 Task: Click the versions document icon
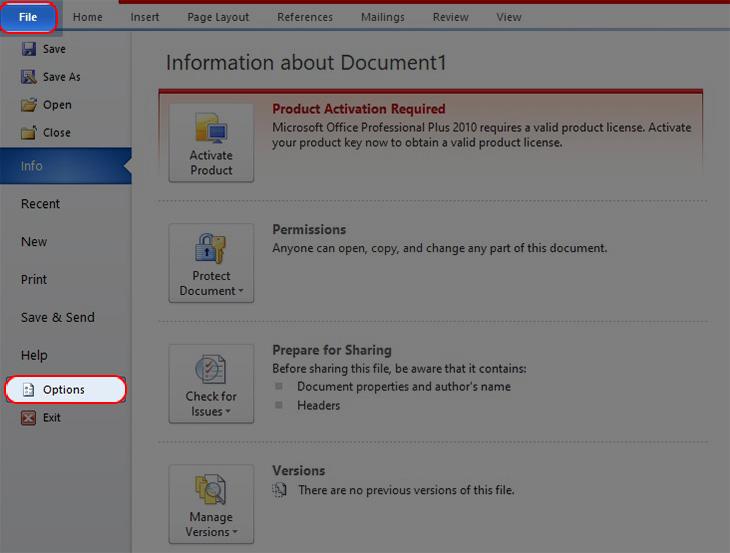coord(280,490)
